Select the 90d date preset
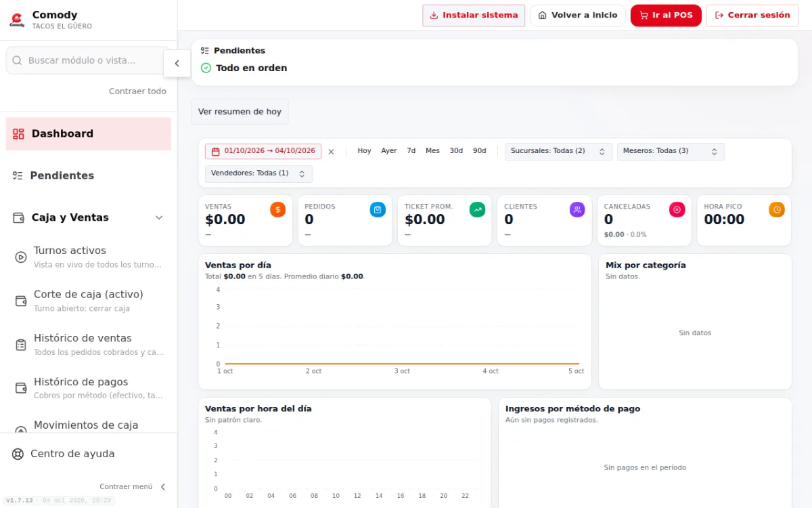This screenshot has width=812, height=508. 479,151
